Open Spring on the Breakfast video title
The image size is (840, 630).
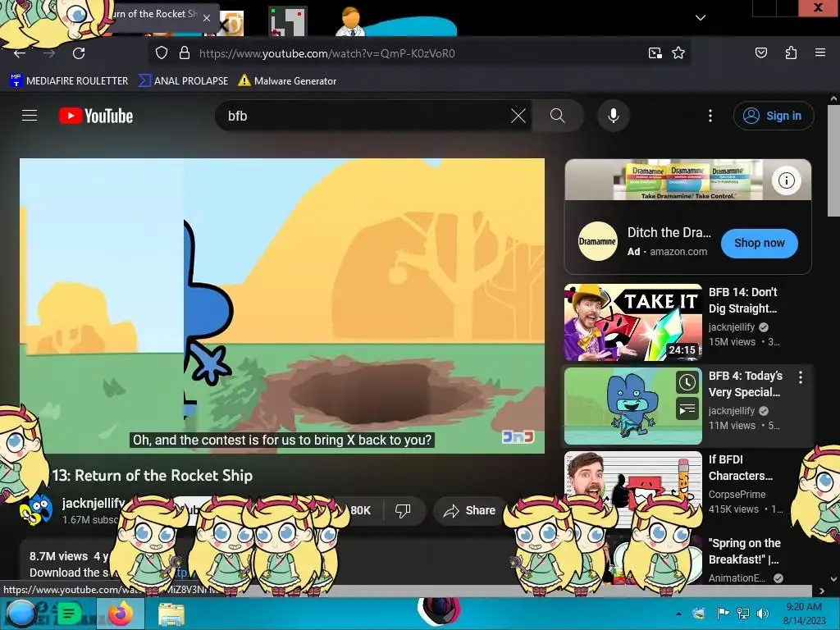(745, 550)
